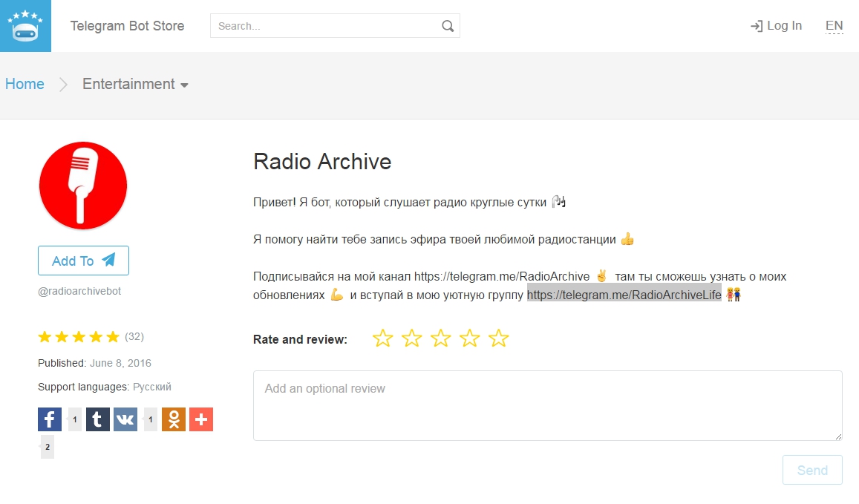Share on Tumblr icon
The height and width of the screenshot is (504, 859).
click(97, 419)
